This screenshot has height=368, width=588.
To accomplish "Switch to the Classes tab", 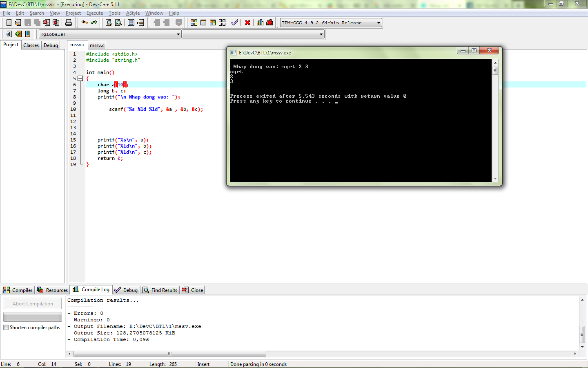I will (x=31, y=45).
